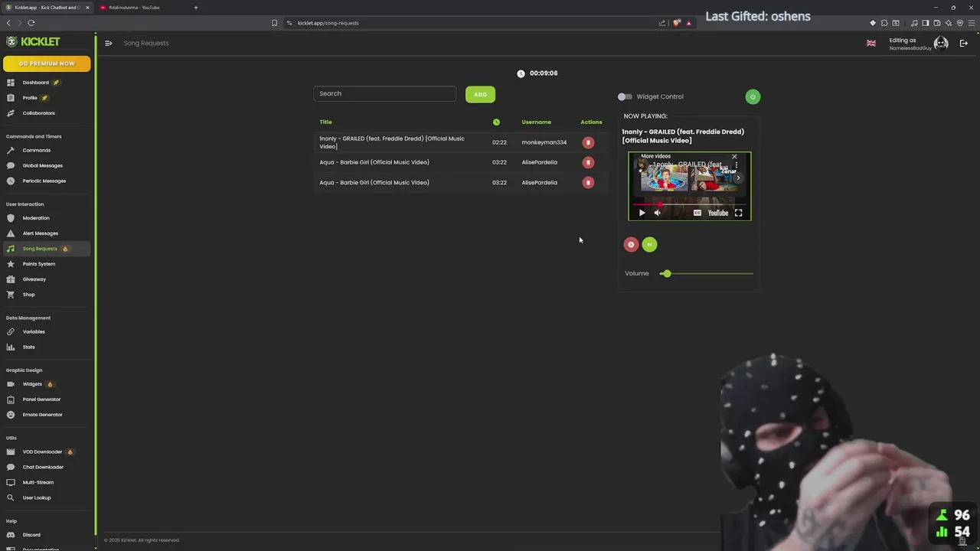Open Dashboard in sidebar
This screenshot has width=980, height=551.
pos(35,83)
